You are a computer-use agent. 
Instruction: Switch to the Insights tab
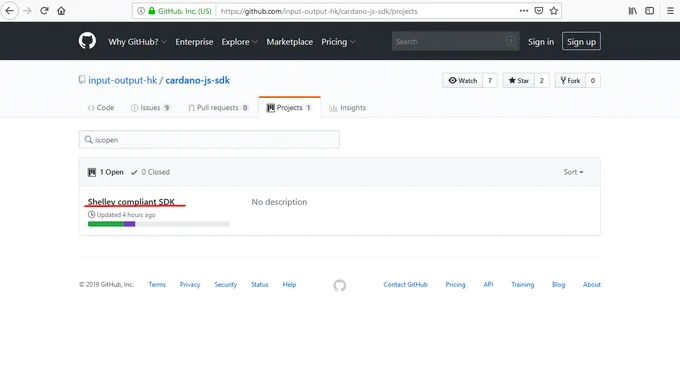tap(347, 108)
